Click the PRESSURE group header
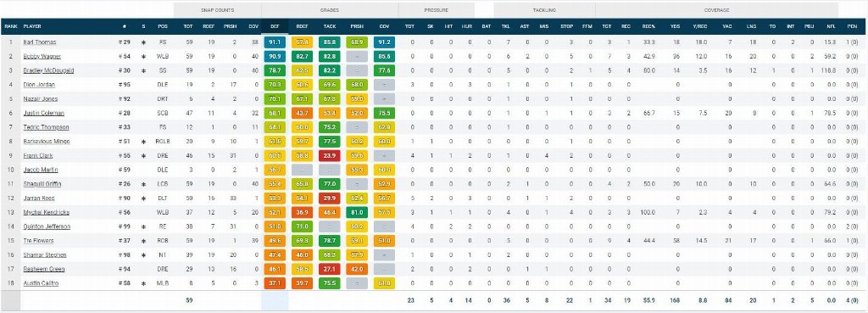Viewport: 868px width, 313px height. 437,10
